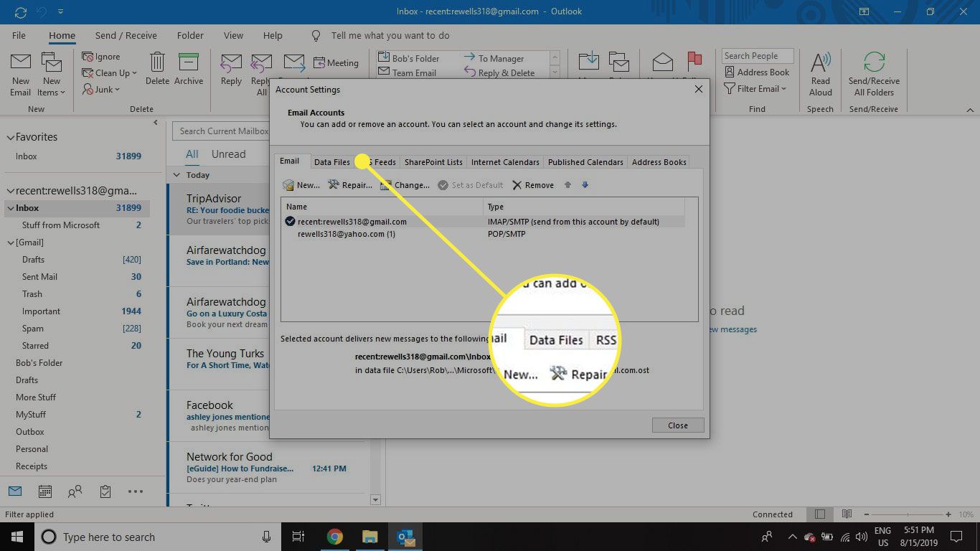The image size is (980, 551).
Task: Switch to the Folder ribbon tab
Action: [190, 35]
